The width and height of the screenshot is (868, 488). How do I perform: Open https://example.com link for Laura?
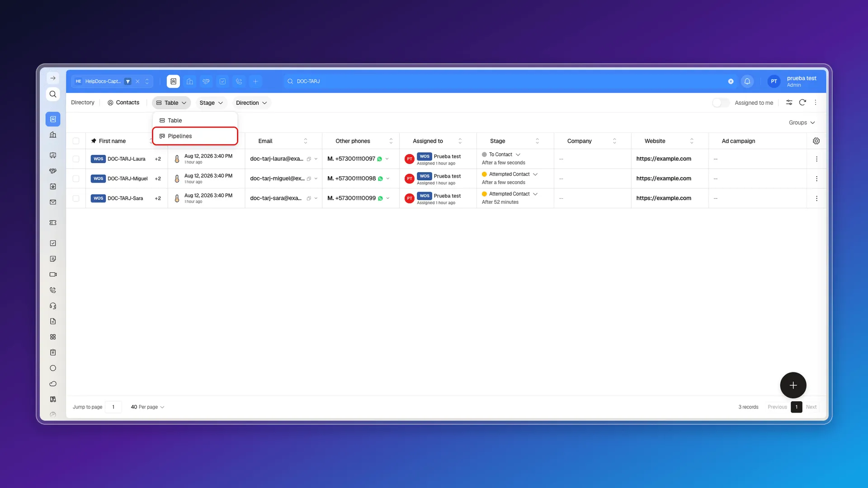click(x=664, y=159)
